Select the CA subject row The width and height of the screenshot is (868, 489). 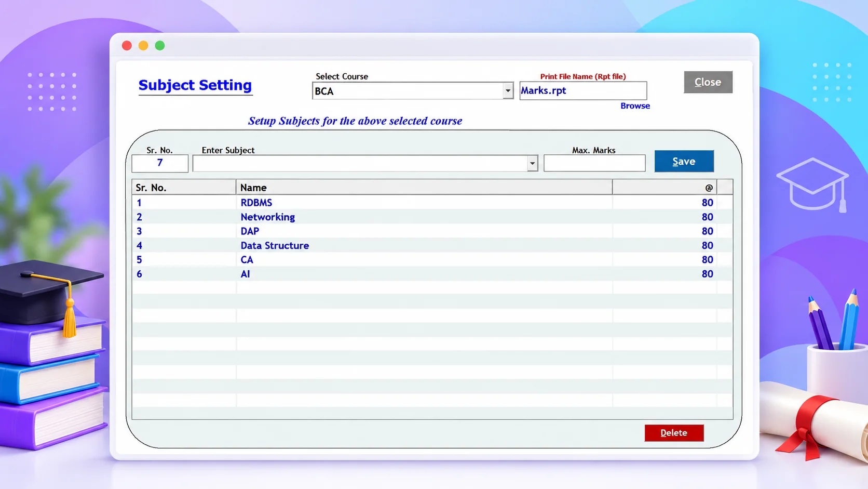(x=432, y=260)
